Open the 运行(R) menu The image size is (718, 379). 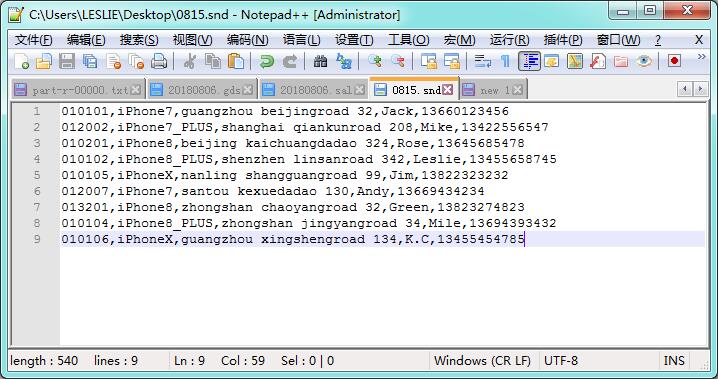[510, 40]
